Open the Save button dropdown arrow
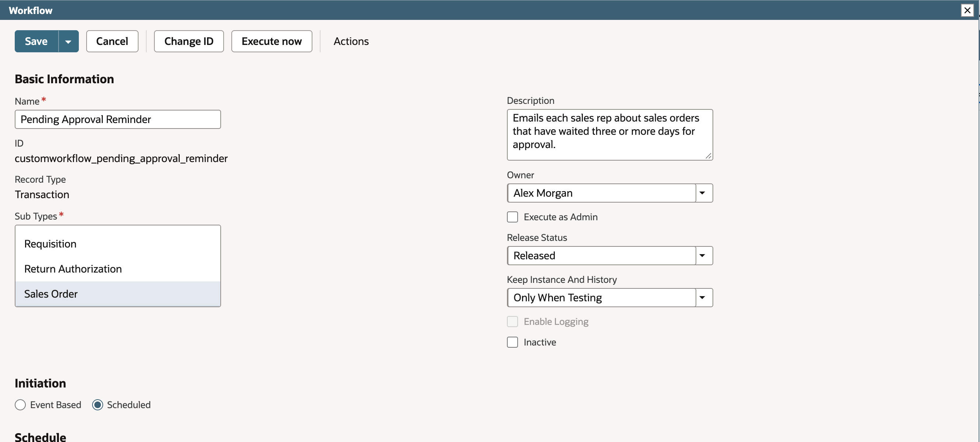This screenshot has height=442, width=980. (69, 41)
